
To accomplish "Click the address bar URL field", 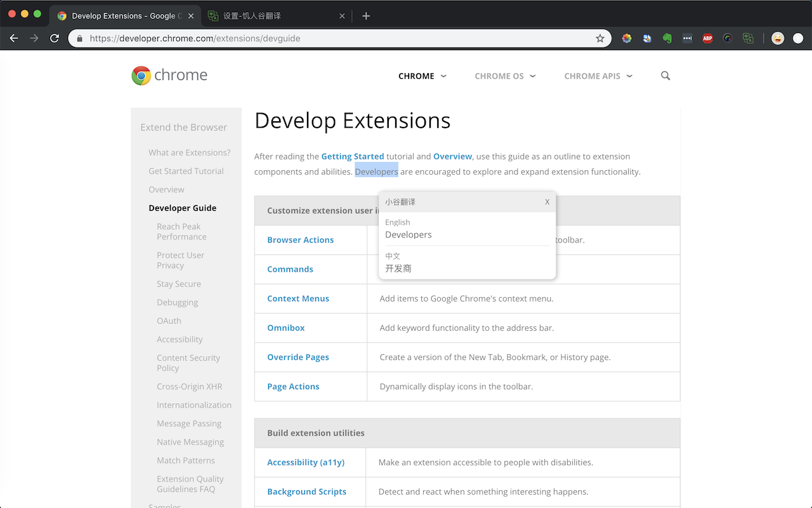I will (336, 38).
